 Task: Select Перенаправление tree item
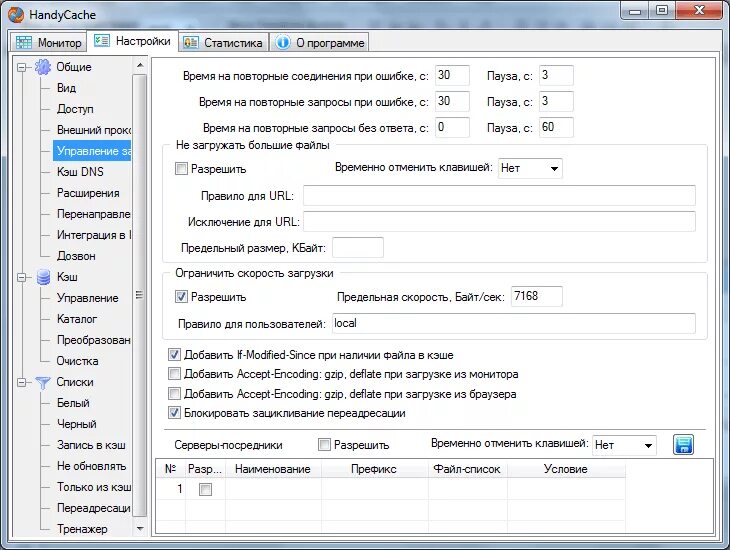pyautogui.click(x=93, y=214)
